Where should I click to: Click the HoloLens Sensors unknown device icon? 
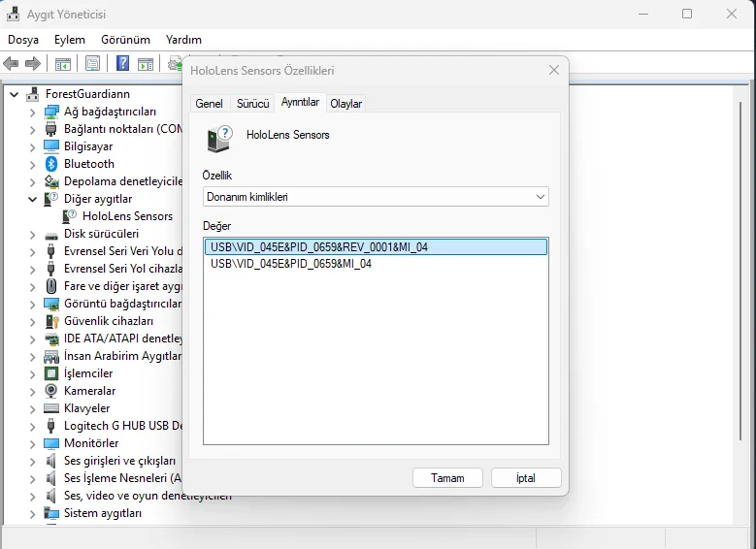pos(70,216)
